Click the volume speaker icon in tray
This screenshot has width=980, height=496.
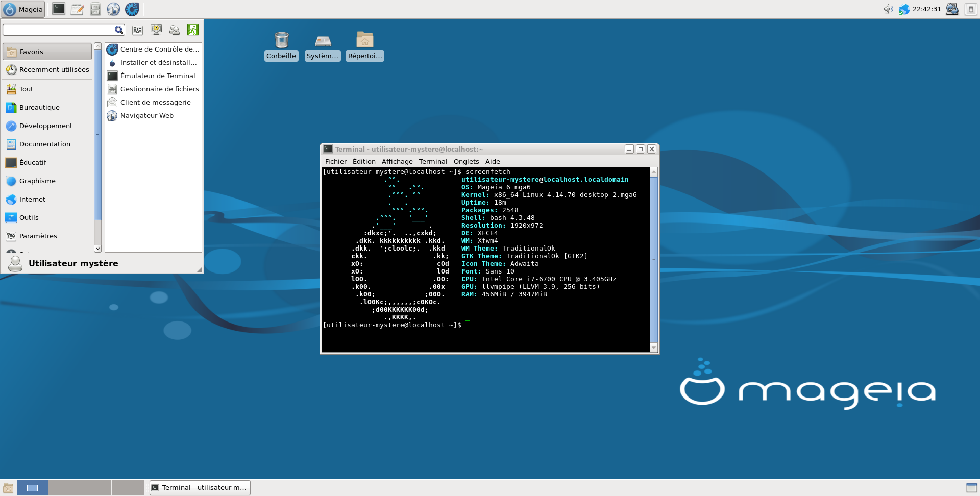click(888, 9)
